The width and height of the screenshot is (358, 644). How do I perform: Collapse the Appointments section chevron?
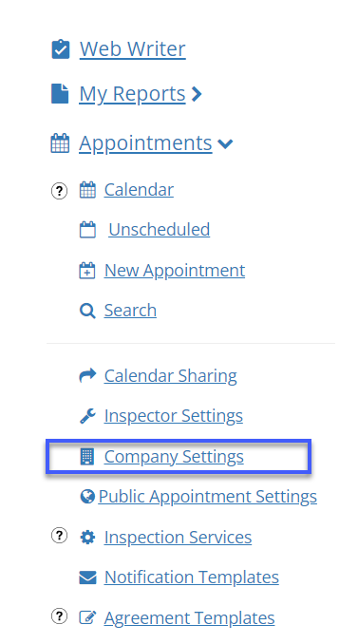click(225, 143)
